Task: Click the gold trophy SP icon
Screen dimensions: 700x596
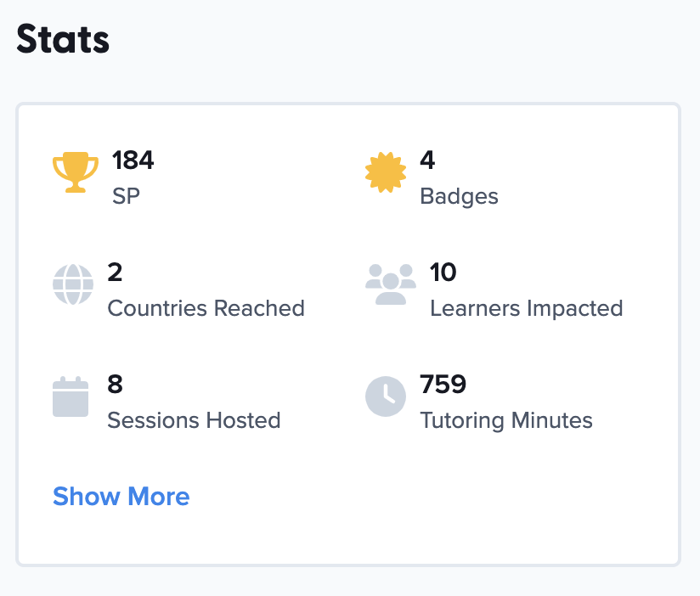Action: click(76, 173)
